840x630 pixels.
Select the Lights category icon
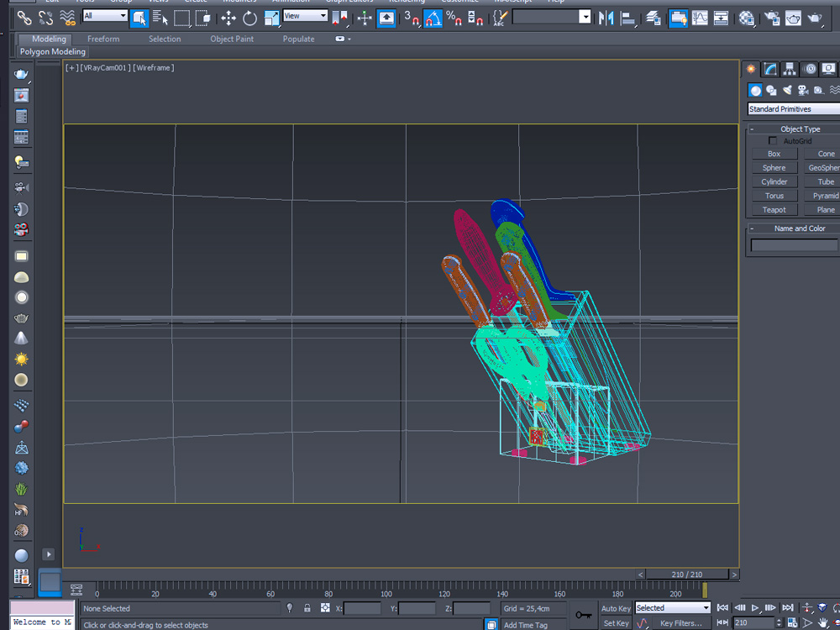[787, 90]
